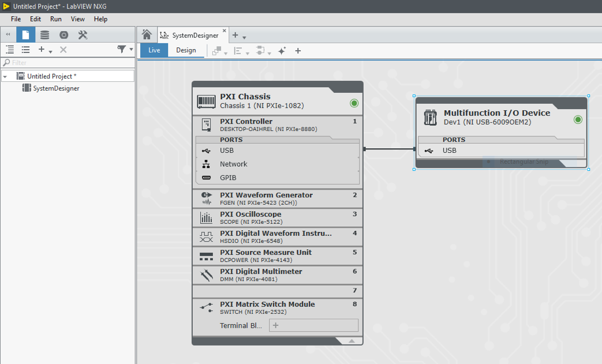602x364 pixels.
Task: Collapse the Untitled Project tree node
Action: tap(5, 76)
